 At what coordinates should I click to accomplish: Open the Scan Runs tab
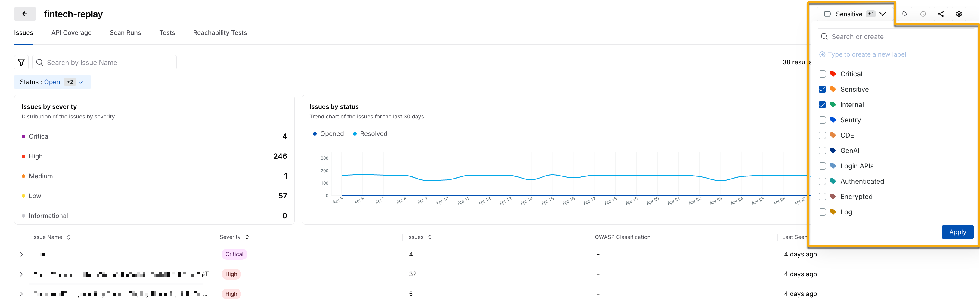click(125, 33)
